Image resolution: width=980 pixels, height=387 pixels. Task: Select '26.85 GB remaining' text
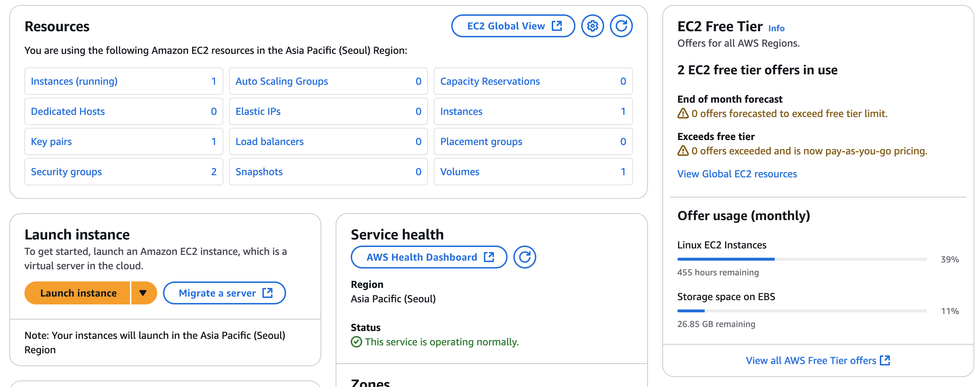click(x=716, y=324)
